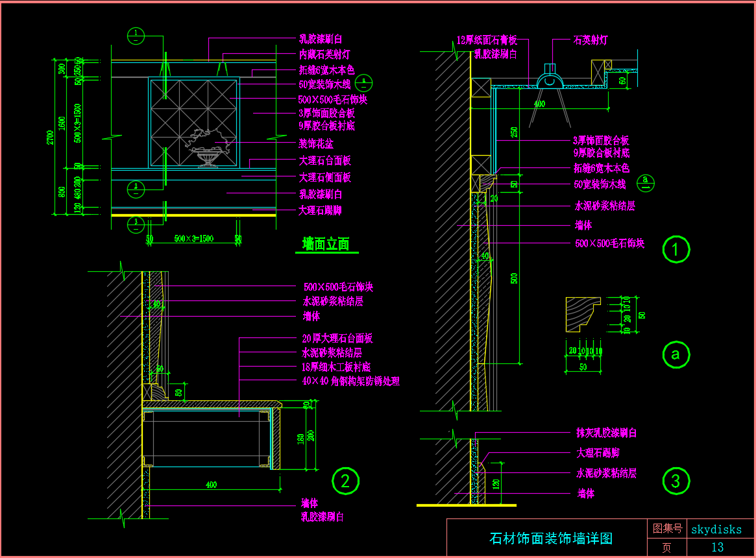Image resolution: width=756 pixels, height=558 pixels.
Task: Select the 图集号 cell in the title block
Action: click(666, 529)
